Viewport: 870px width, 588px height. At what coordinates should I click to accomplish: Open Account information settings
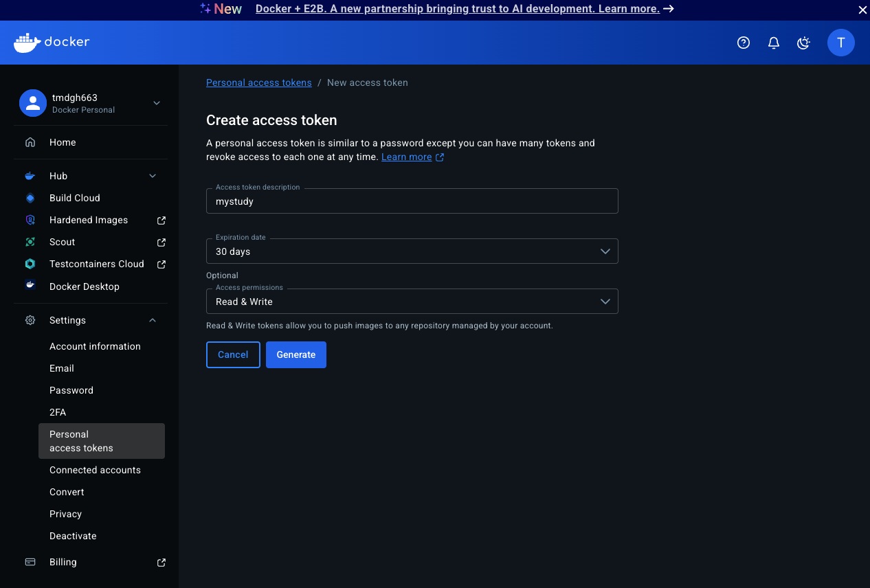click(x=95, y=346)
